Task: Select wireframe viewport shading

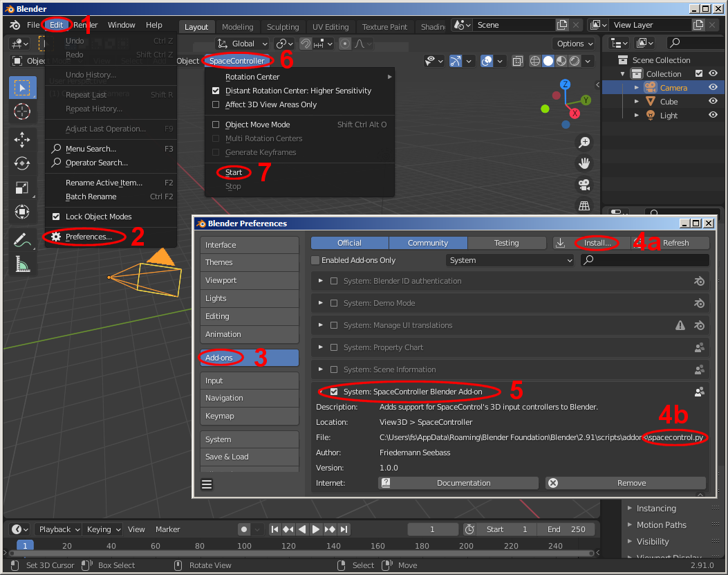Action: coord(535,61)
